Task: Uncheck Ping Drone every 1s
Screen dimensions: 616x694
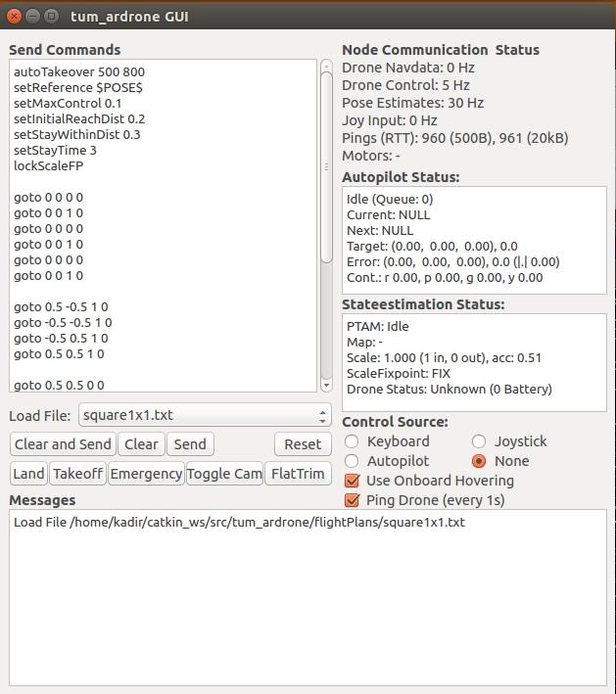Action: [353, 500]
